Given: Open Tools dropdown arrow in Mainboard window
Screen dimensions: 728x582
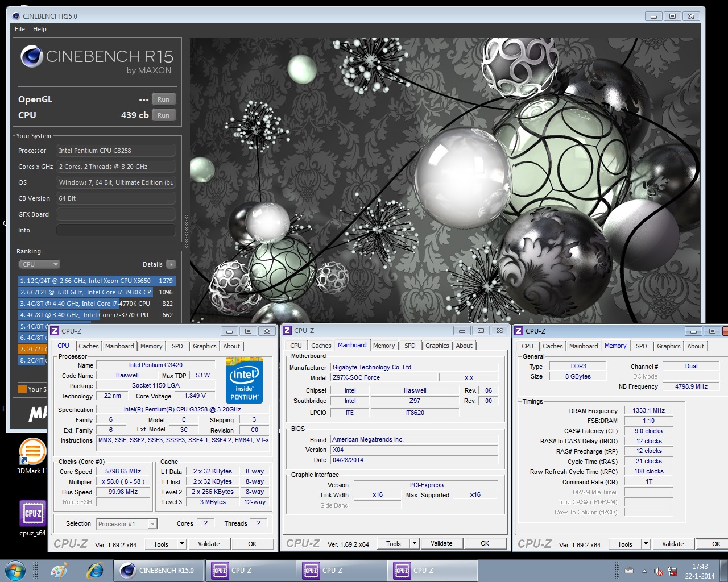Looking at the screenshot, I should click(415, 543).
